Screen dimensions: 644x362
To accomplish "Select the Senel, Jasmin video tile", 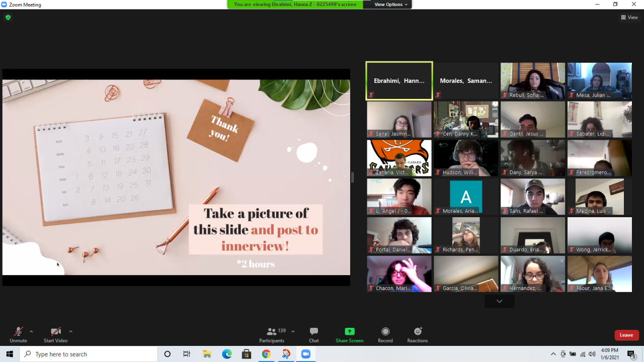I will tap(399, 120).
